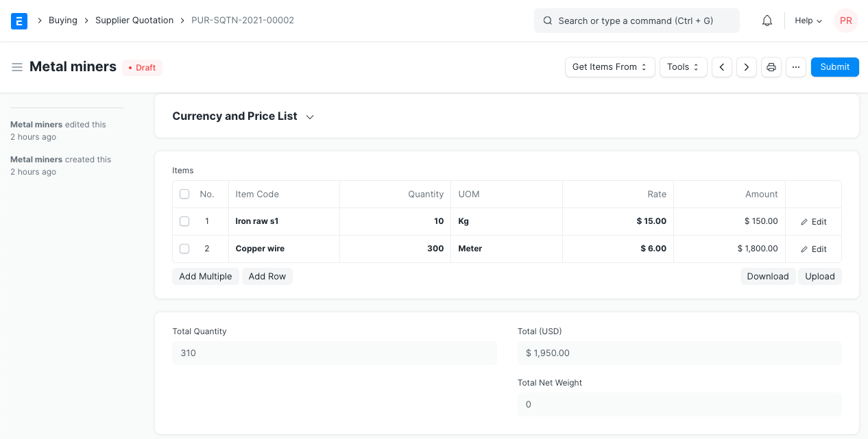868x439 pixels.
Task: Open the PR user avatar menu
Action: [845, 21]
